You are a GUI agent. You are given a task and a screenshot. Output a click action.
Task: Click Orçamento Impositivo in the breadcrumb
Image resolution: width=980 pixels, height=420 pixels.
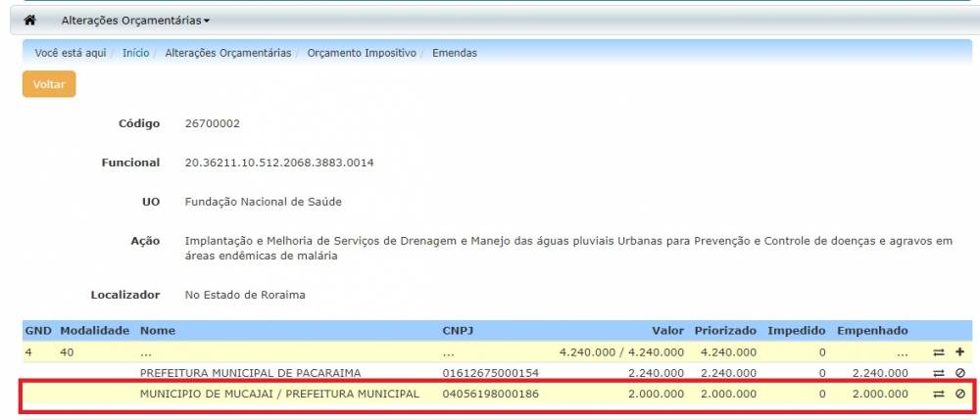[362, 53]
